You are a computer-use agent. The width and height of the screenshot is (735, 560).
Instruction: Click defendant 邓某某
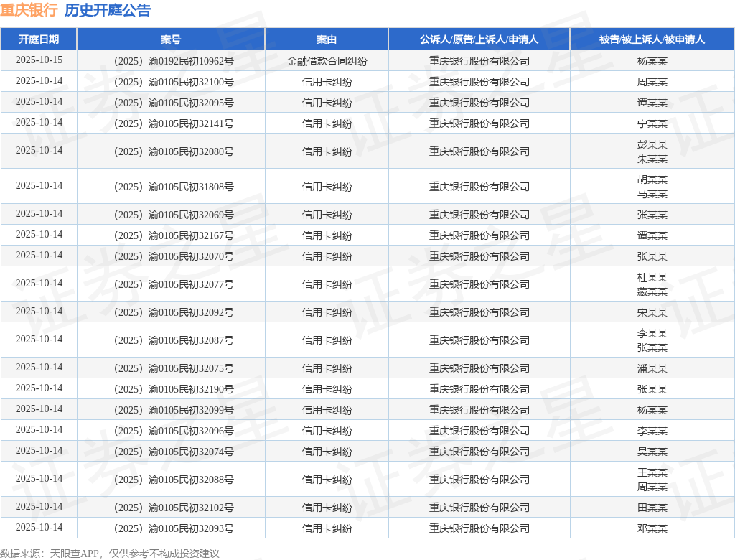(652, 528)
